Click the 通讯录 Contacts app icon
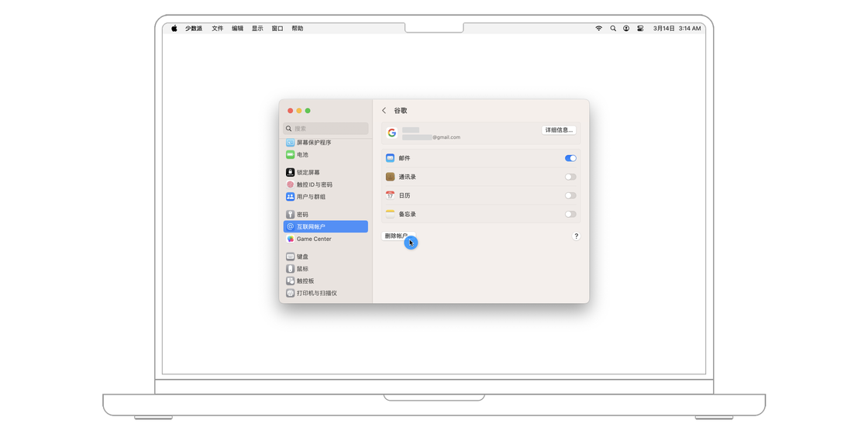This screenshot has width=868, height=434. (x=391, y=177)
